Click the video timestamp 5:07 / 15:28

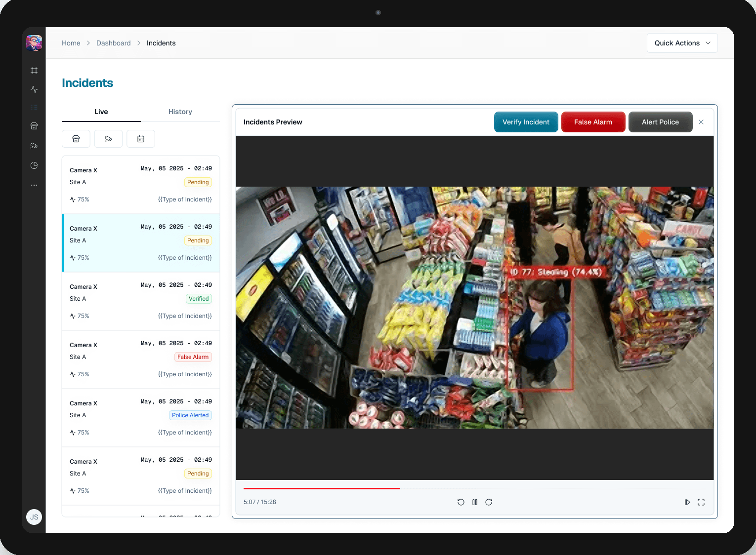[260, 502]
